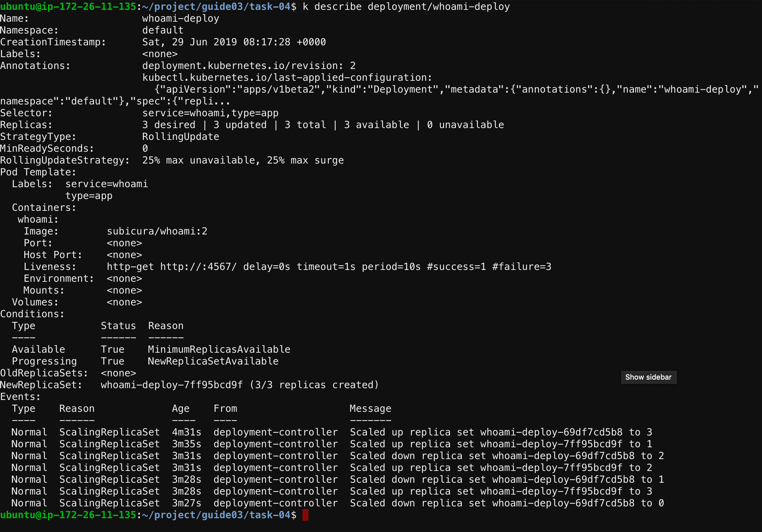Click pod label 'type=app'
This screenshot has width=762, height=532.
pos(89,196)
